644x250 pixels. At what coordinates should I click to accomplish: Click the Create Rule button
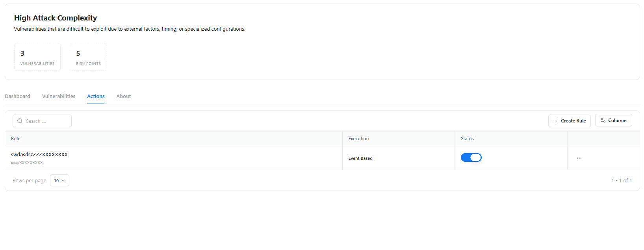point(570,121)
